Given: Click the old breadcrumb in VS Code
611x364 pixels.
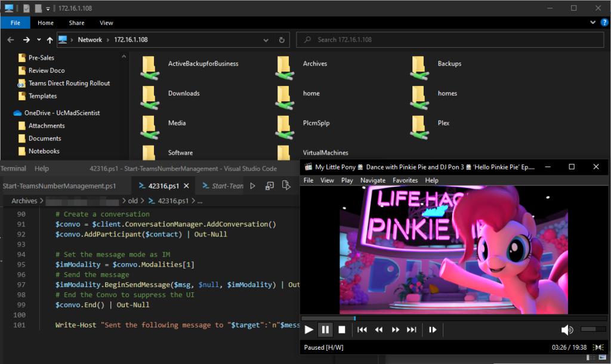Looking at the screenshot, I should pyautogui.click(x=133, y=200).
